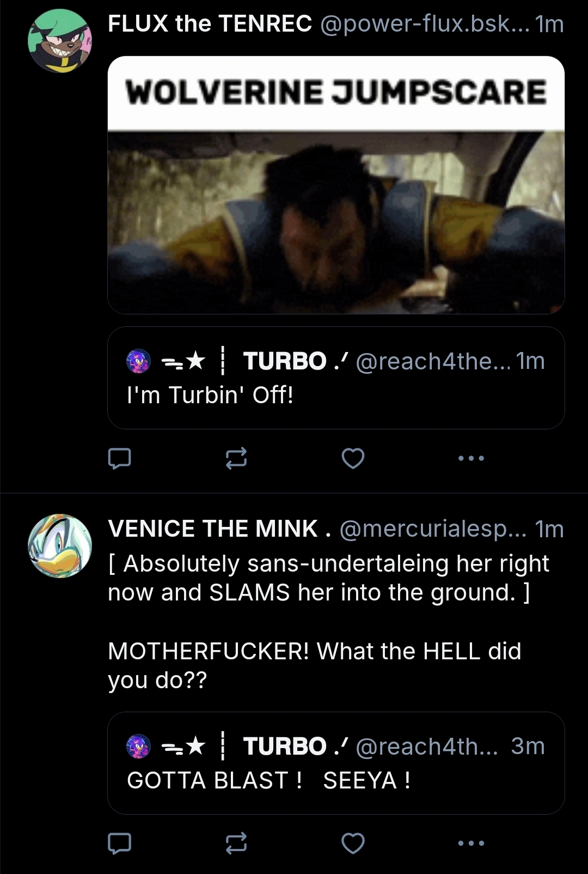Viewport: 588px width, 874px height.
Task: Open more options on FLUX's post
Action: [x=471, y=458]
